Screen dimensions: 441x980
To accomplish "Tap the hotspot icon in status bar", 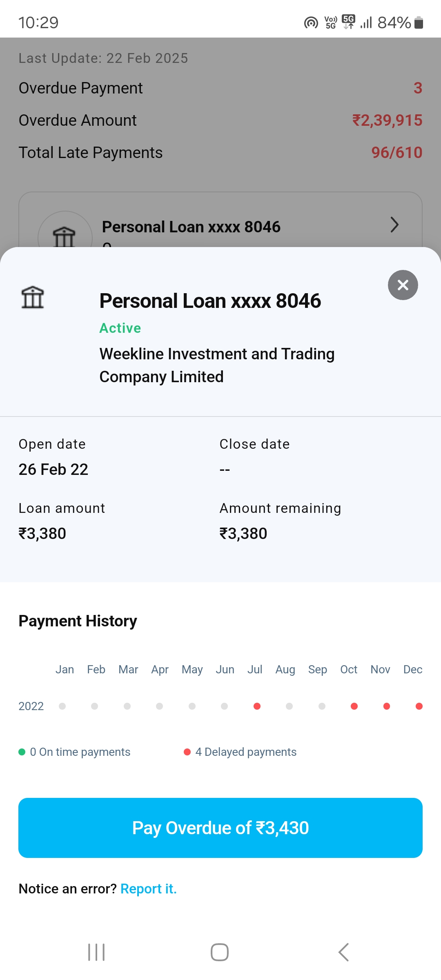I will 311,23.
